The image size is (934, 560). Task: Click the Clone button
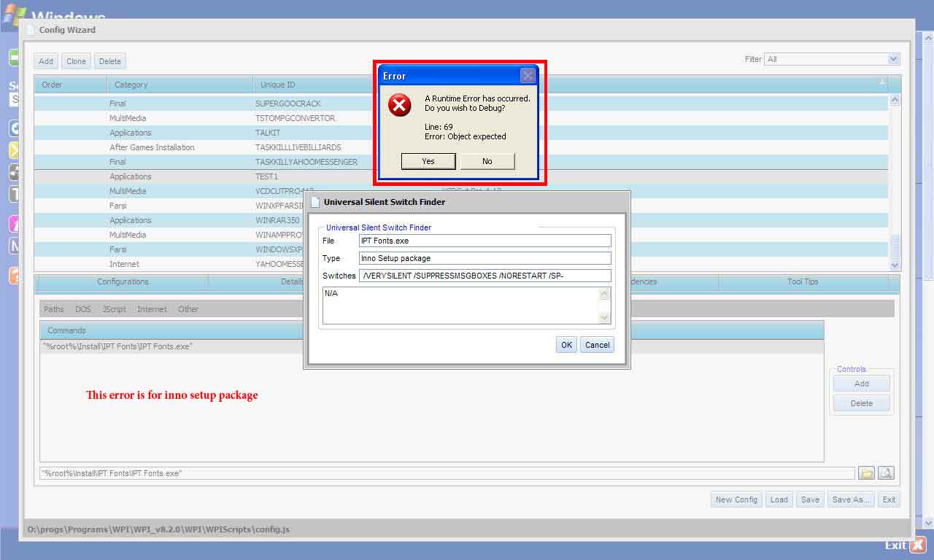point(77,61)
